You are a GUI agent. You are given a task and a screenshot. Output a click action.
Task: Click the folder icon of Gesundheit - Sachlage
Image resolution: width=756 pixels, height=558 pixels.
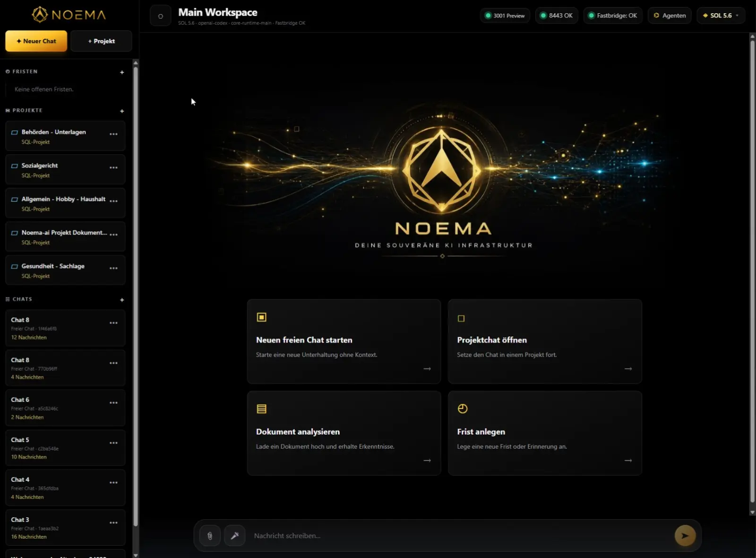coord(15,267)
